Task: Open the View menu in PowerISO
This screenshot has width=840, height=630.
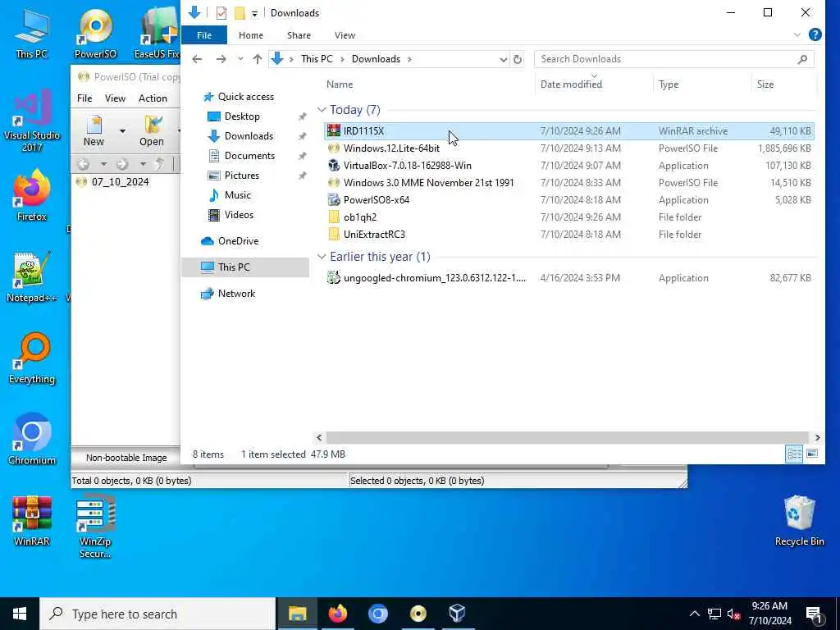Action: point(115,98)
